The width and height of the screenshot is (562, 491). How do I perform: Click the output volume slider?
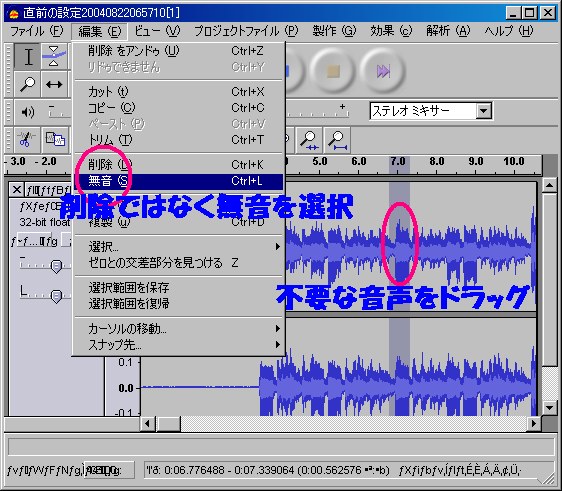pos(59,112)
